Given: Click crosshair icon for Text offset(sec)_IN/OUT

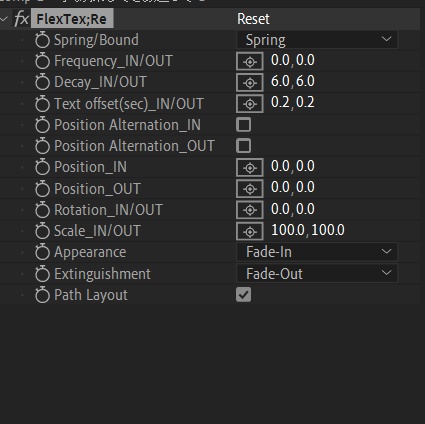Looking at the screenshot, I should [250, 104].
